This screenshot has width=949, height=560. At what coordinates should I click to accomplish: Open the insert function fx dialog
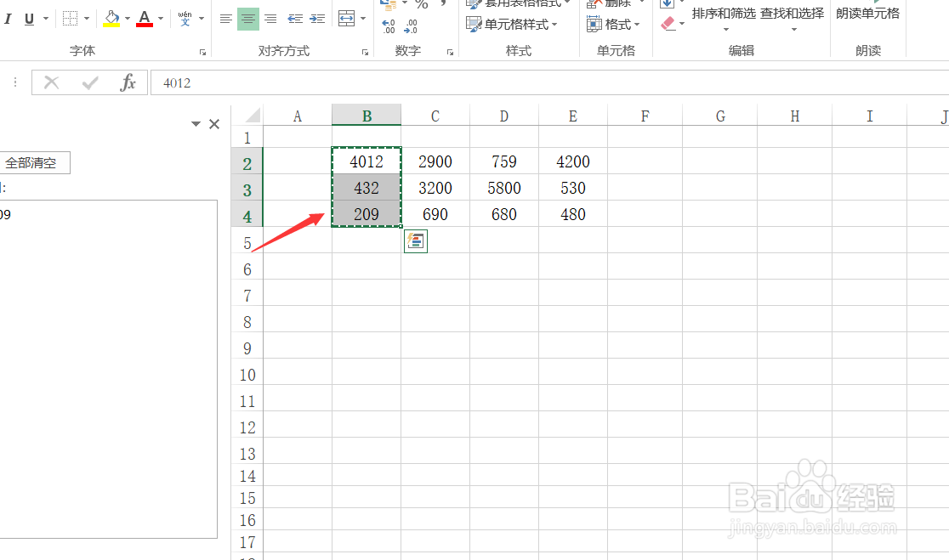pos(128,82)
